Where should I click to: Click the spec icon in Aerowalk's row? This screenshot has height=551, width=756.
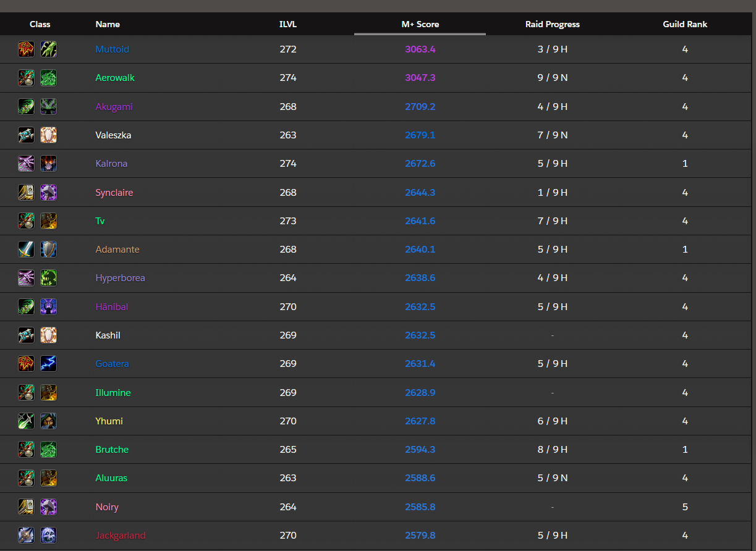49,78
